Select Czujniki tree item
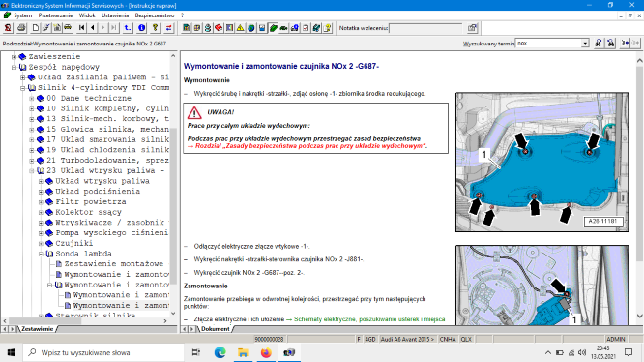Viewport: 644px width, 362px height. point(73,243)
